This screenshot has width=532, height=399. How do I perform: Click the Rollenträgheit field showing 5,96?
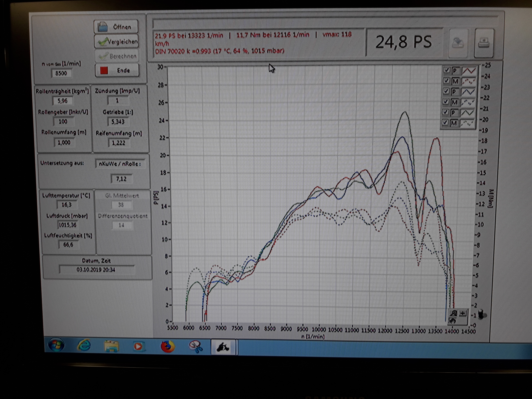[63, 101]
